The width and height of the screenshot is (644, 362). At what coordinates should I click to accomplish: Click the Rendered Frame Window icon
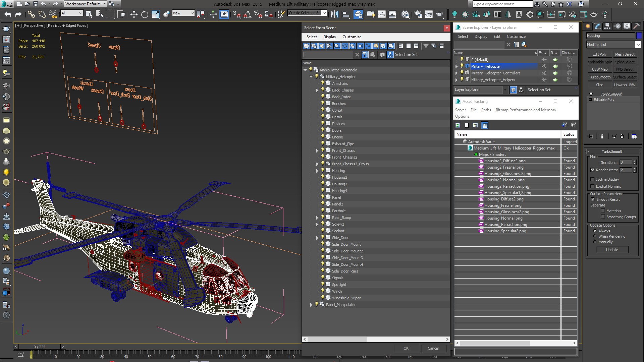429,14
